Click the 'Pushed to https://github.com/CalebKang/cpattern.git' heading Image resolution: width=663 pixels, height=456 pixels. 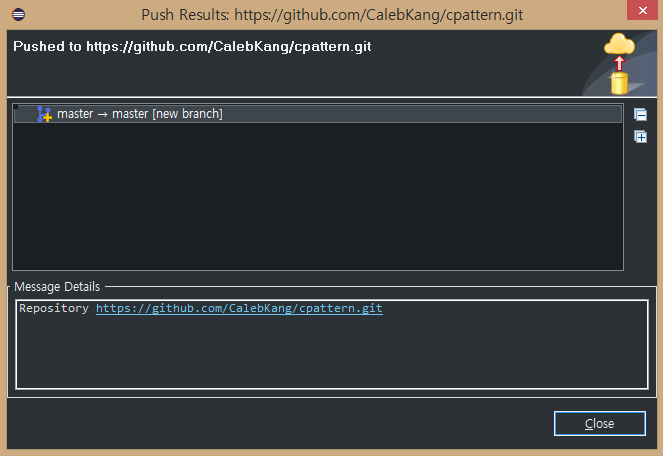point(192,46)
